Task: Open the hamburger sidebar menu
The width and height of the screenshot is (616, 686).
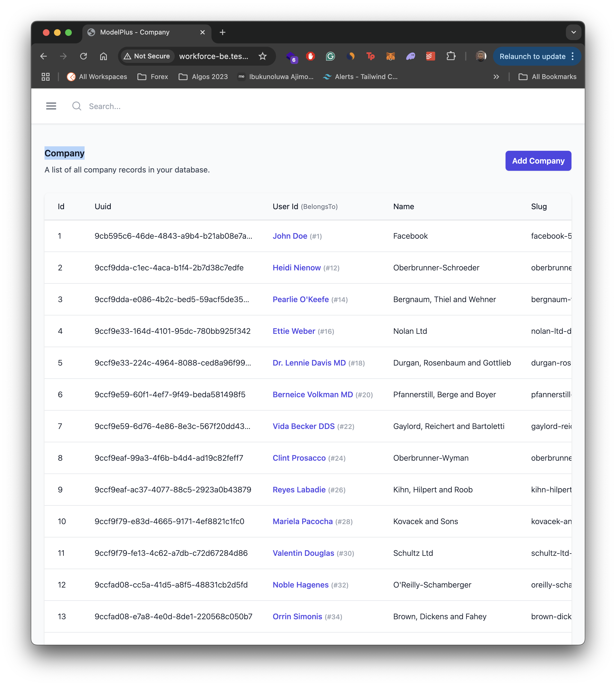Action: point(51,106)
